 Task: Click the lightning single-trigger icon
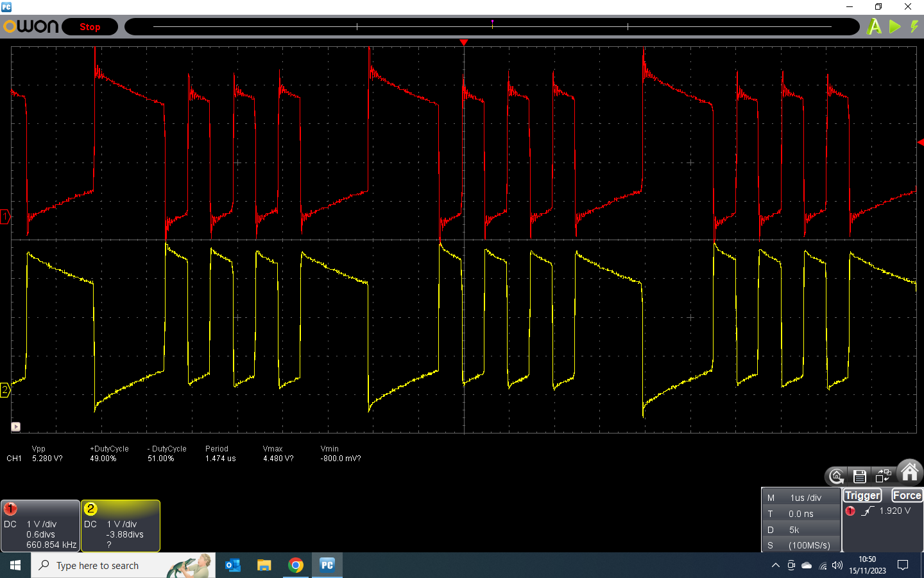(x=914, y=26)
